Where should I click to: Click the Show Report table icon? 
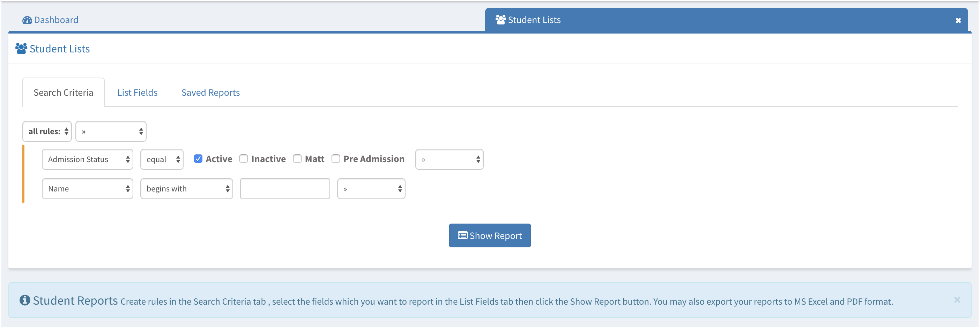click(x=462, y=235)
